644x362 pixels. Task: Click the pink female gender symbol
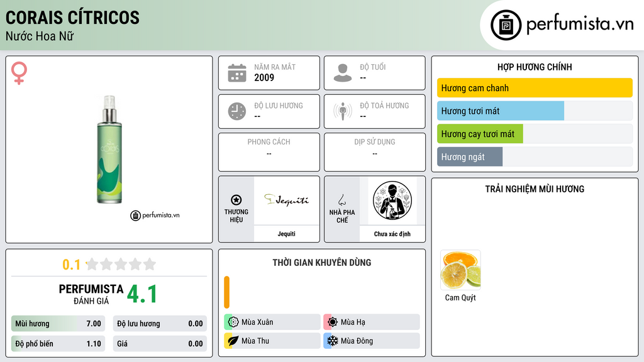[19, 73]
